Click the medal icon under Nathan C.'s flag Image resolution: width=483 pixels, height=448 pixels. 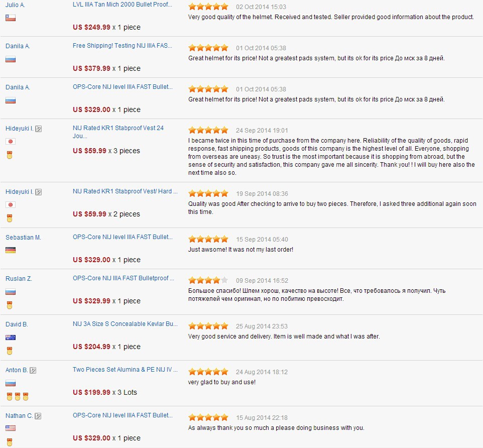click(x=10, y=442)
